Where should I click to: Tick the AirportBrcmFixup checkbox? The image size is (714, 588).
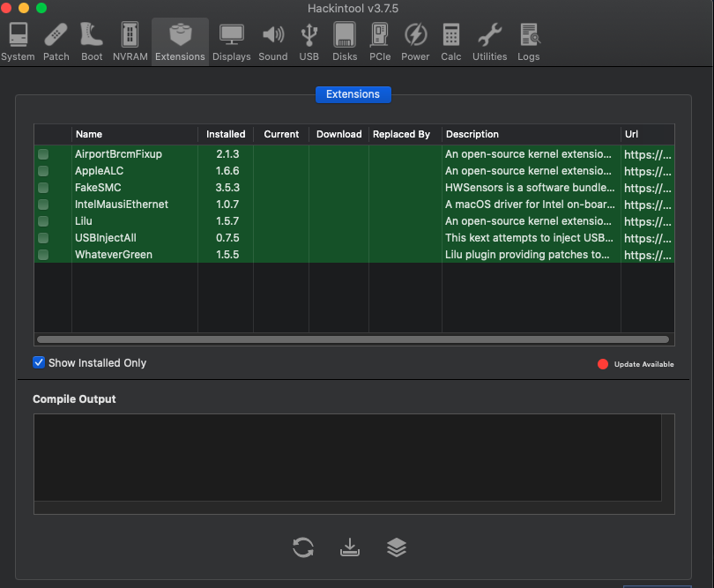43,154
